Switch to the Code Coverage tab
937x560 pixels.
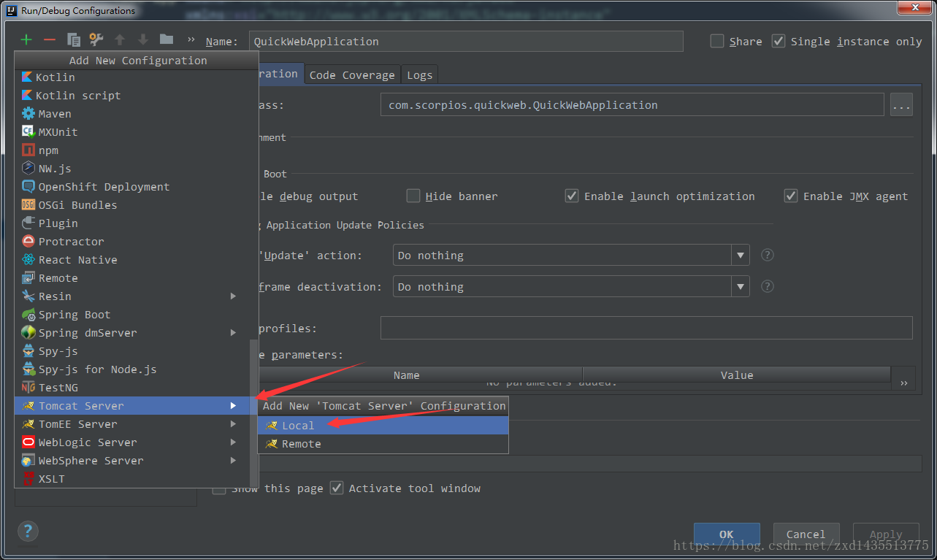pos(352,74)
